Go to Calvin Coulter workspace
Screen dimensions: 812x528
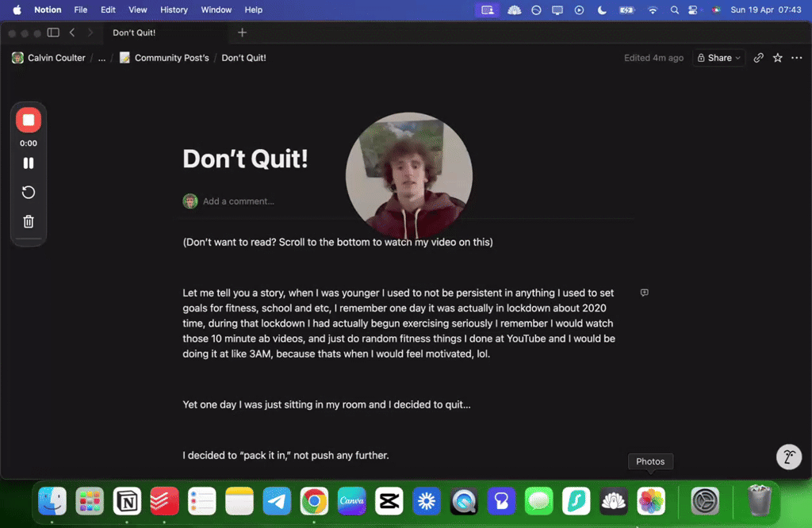coord(50,58)
